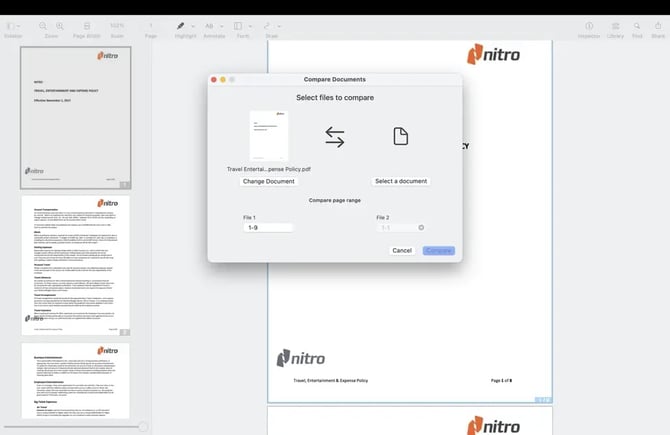Click the File 2 range info icon

point(421,227)
